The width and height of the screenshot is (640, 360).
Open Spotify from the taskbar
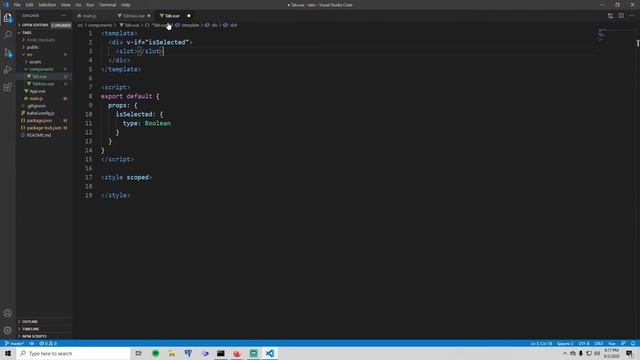pos(156,353)
